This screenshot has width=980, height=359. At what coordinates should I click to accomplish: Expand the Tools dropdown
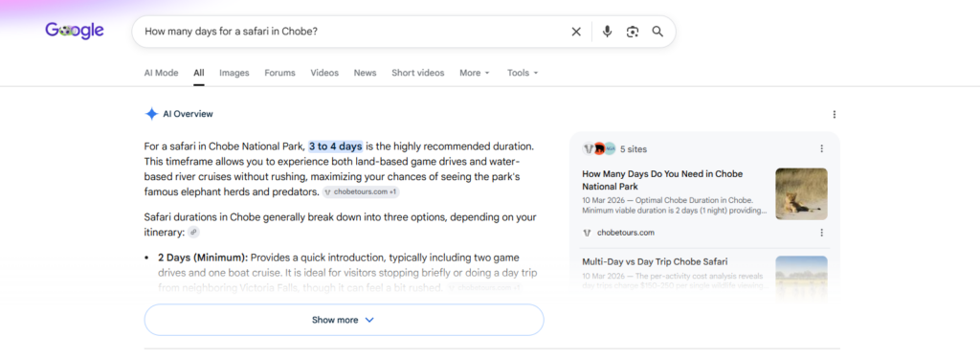[523, 73]
